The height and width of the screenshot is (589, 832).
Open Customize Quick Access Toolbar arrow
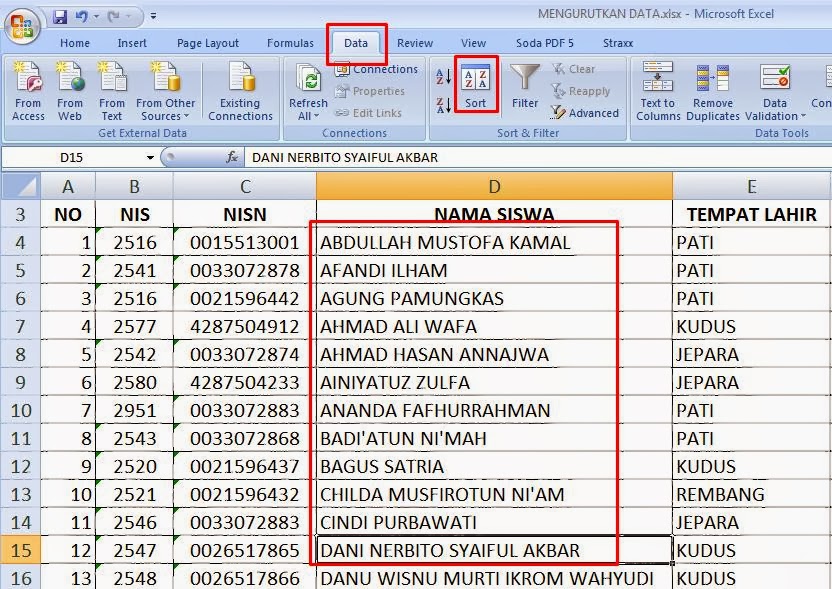coord(153,17)
